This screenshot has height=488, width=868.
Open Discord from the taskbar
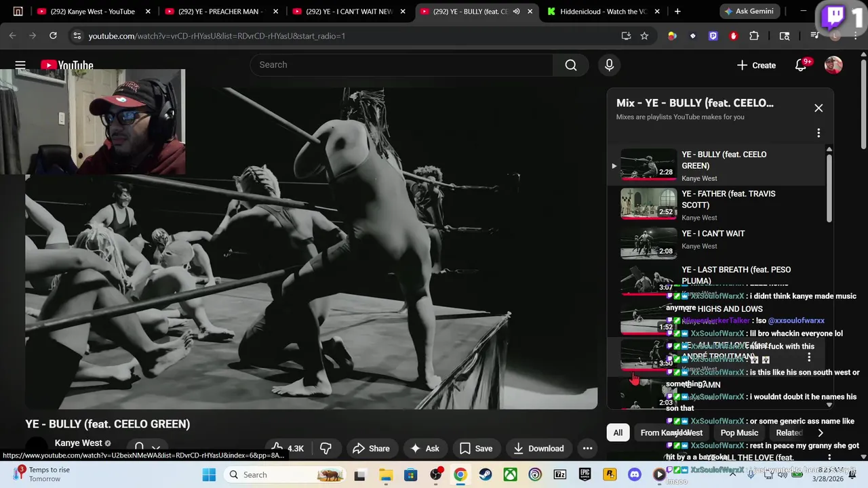click(635, 474)
